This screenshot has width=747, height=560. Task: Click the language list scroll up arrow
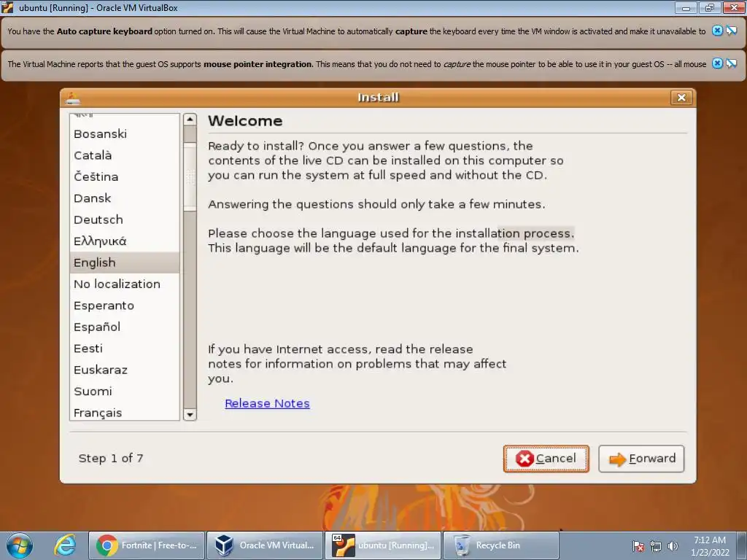click(190, 120)
